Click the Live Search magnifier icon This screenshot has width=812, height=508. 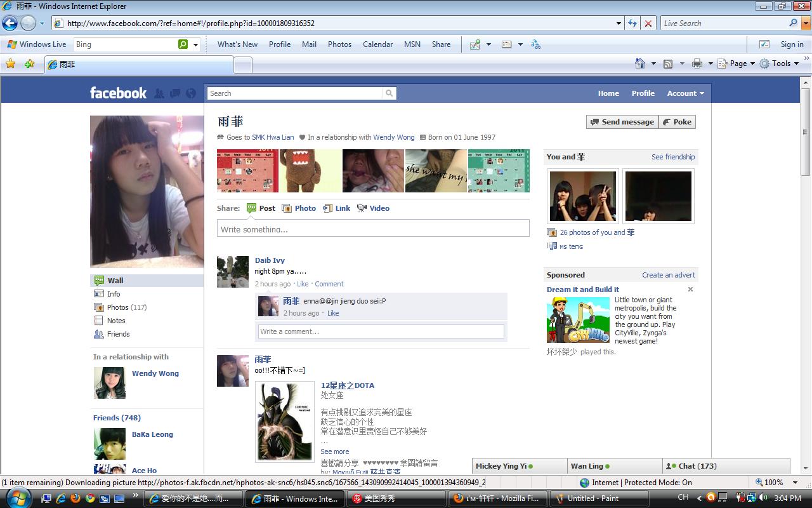[793, 23]
